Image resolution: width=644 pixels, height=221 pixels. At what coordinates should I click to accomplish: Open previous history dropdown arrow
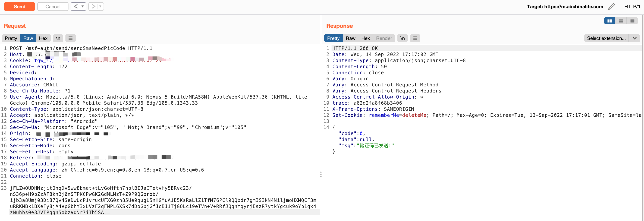tap(83, 7)
